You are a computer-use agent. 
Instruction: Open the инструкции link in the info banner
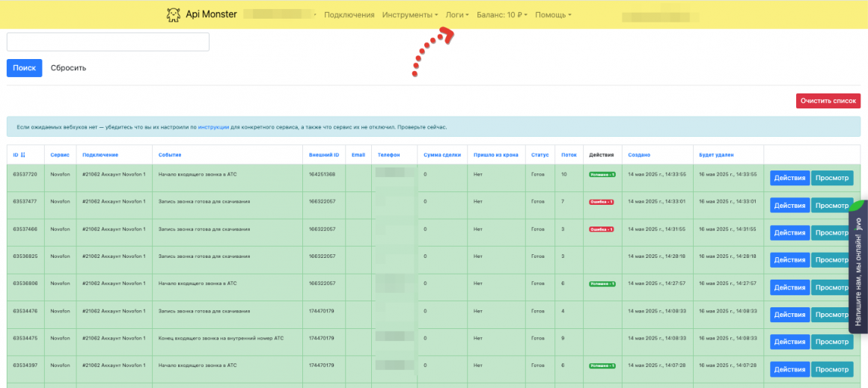coord(214,127)
